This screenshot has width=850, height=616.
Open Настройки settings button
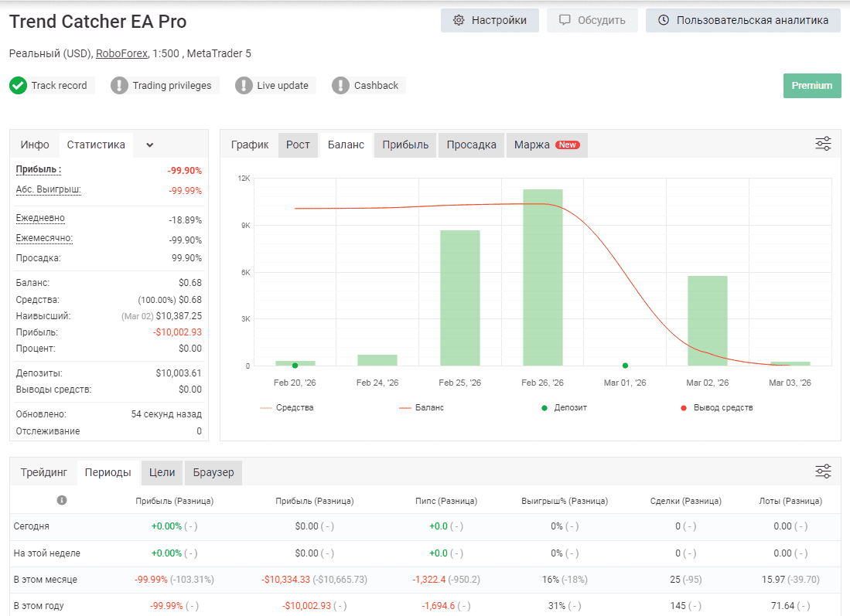click(x=490, y=21)
